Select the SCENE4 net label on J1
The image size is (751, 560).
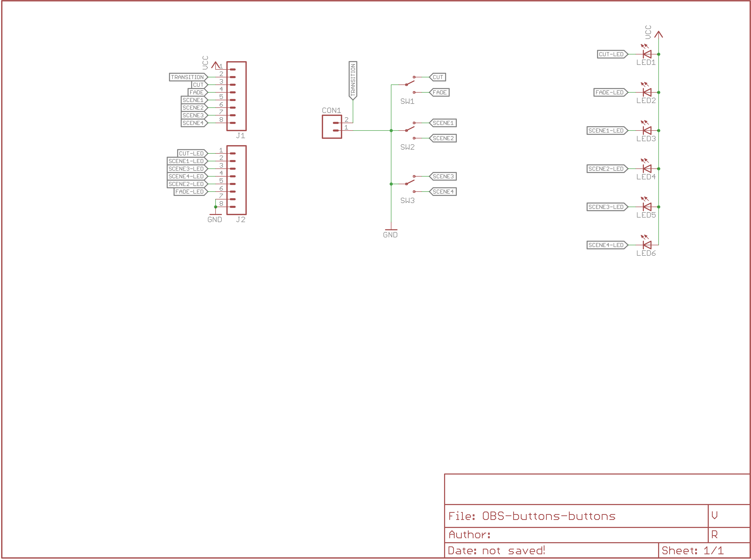coord(195,123)
